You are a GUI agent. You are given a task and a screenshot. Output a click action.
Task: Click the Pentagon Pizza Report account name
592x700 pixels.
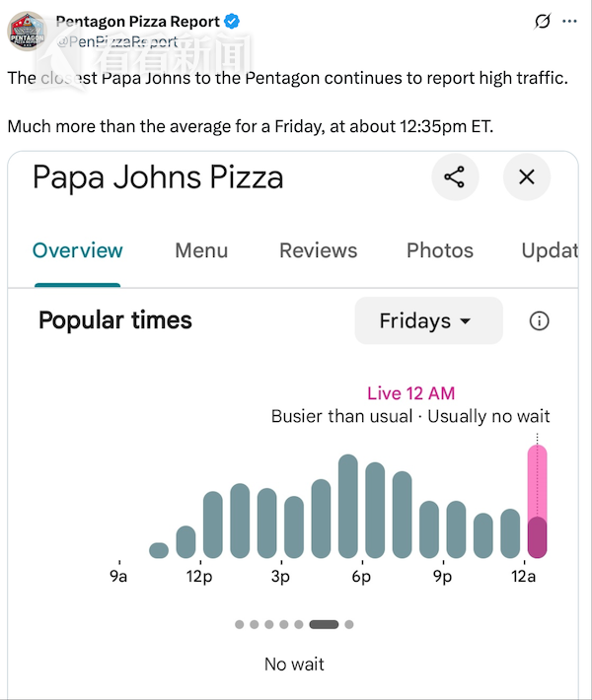pyautogui.click(x=137, y=22)
